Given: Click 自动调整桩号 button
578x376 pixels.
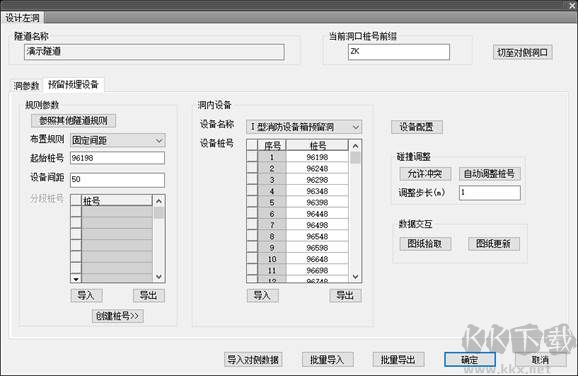Looking at the screenshot, I should (489, 174).
